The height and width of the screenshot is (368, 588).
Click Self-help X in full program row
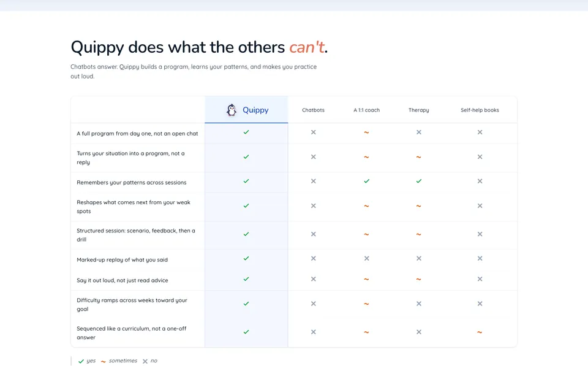click(480, 132)
